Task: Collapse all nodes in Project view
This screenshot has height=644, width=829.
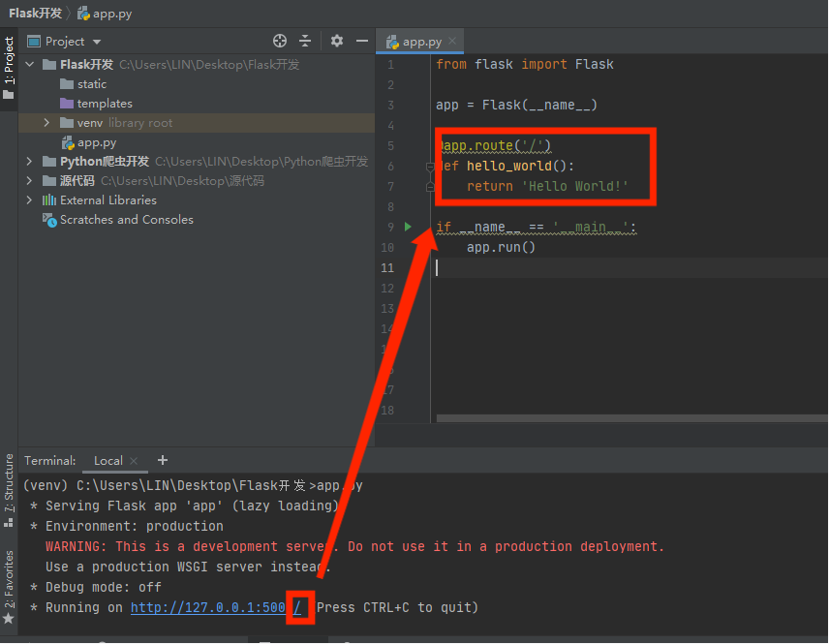Action: click(305, 41)
